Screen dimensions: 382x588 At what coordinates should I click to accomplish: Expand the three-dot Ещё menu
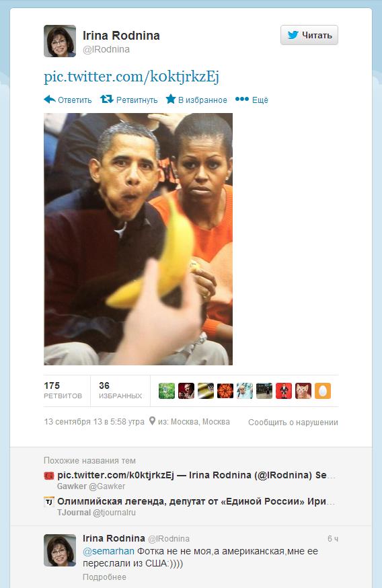[252, 100]
